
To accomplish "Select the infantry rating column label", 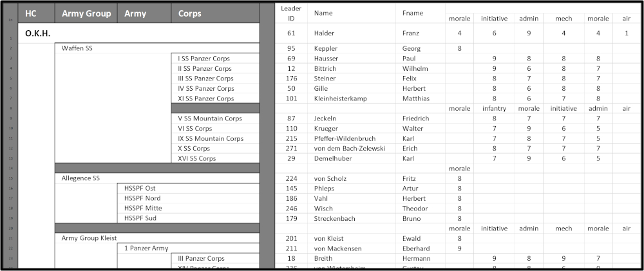I will point(495,109).
